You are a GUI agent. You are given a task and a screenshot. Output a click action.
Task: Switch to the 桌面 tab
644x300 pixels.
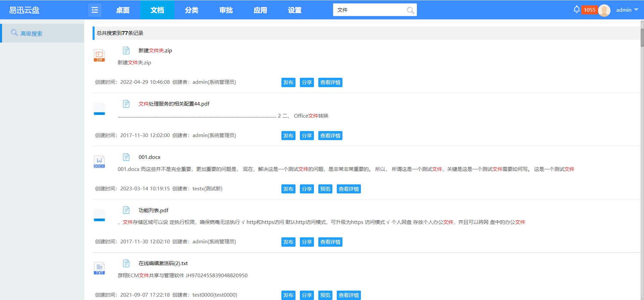123,10
